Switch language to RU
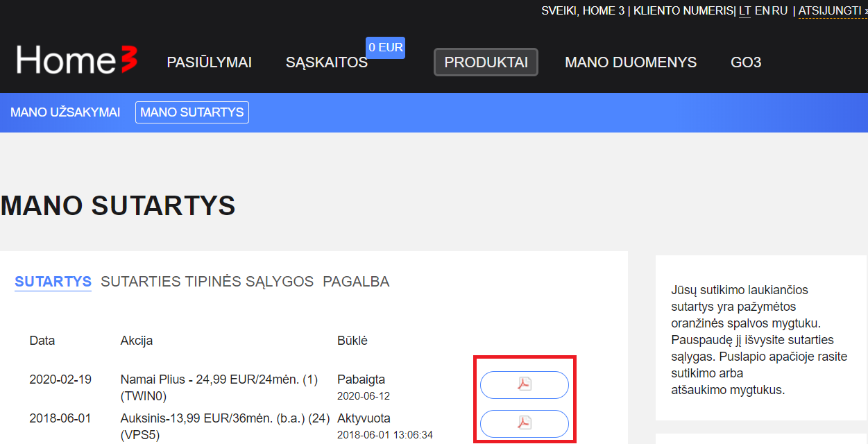The height and width of the screenshot is (444, 868). coord(780,11)
